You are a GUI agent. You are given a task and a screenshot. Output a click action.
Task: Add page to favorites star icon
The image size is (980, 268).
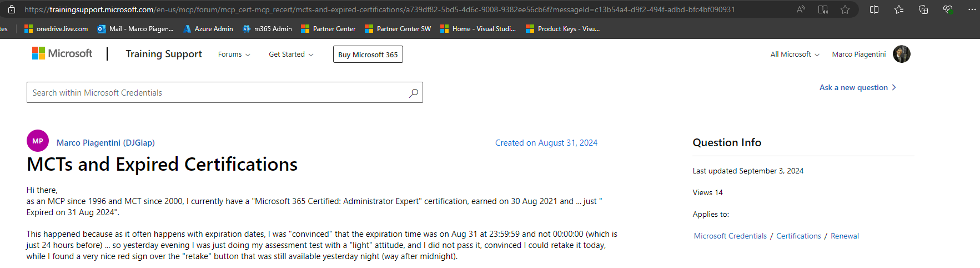pyautogui.click(x=845, y=9)
